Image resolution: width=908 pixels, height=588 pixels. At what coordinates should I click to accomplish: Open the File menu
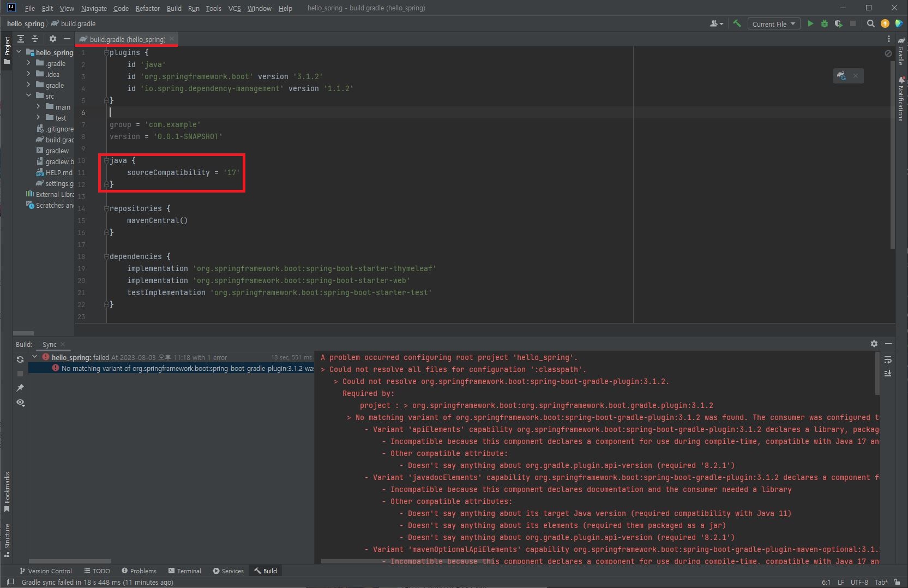pyautogui.click(x=29, y=8)
